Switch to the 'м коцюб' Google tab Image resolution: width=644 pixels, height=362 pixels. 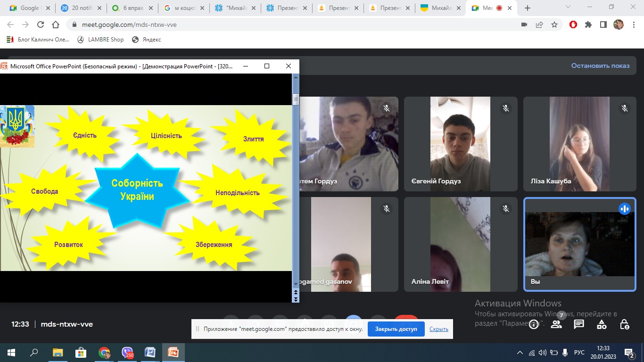pos(184,8)
